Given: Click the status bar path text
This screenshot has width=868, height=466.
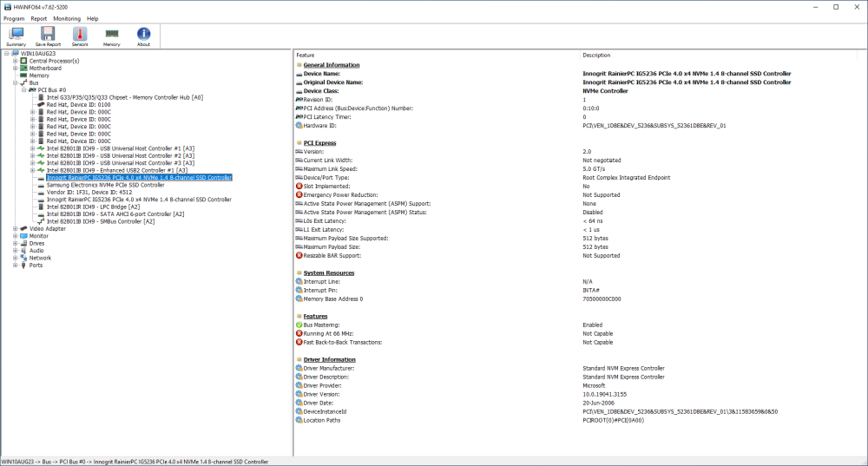Looking at the screenshot, I should 135,462.
